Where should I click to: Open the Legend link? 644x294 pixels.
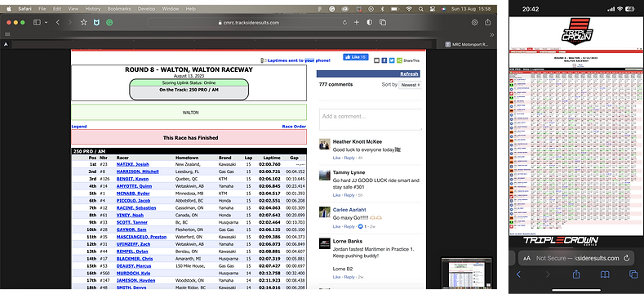click(x=79, y=127)
